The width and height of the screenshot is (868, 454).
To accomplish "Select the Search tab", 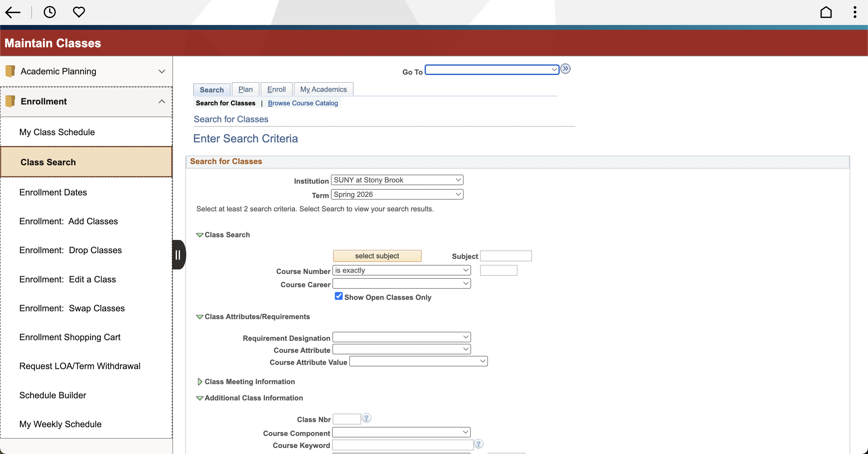I will [x=212, y=90].
